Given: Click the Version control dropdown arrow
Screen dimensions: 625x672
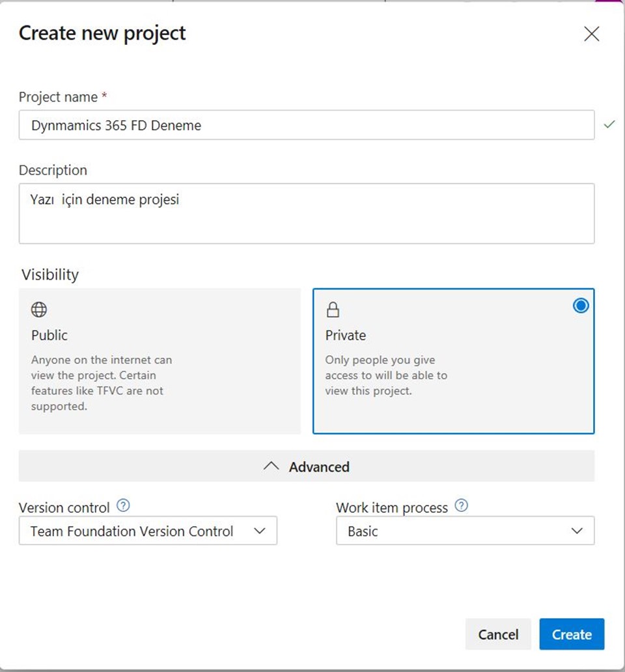Looking at the screenshot, I should (x=260, y=531).
